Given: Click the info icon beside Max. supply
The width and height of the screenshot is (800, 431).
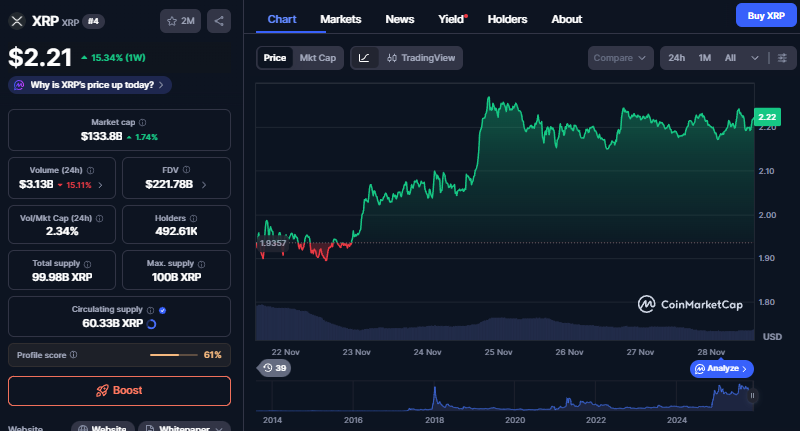Looking at the screenshot, I should coord(202,264).
